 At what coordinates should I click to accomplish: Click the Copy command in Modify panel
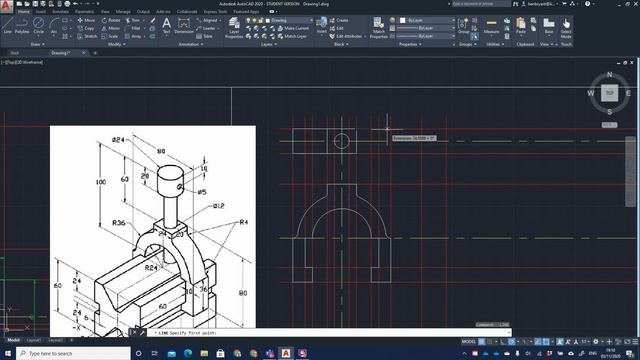(x=86, y=28)
